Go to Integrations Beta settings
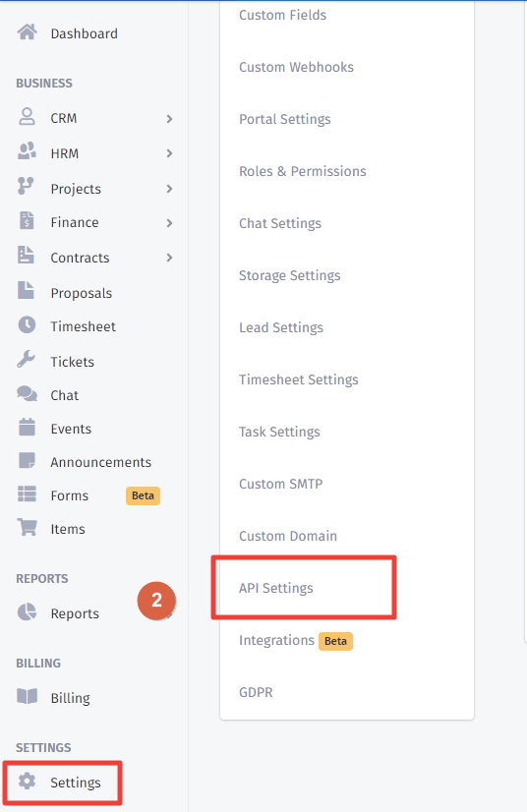527x812 pixels. pyautogui.click(x=296, y=641)
